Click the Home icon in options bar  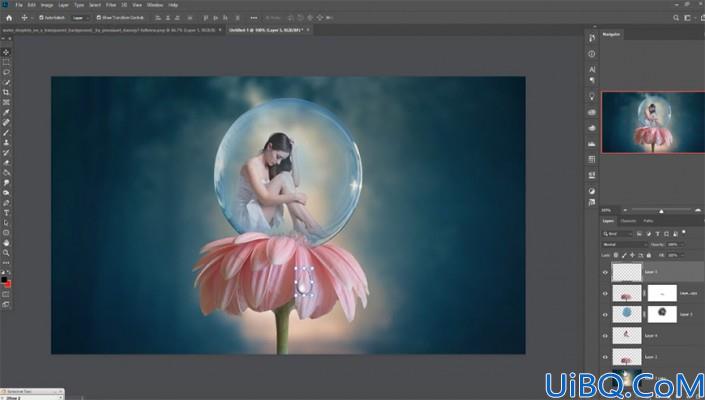9,18
